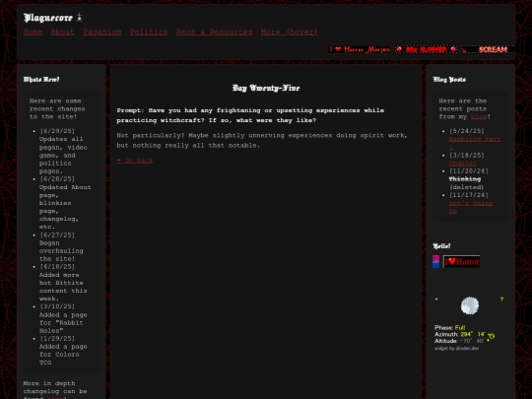Click the Azimuth 294° value

click(x=467, y=334)
